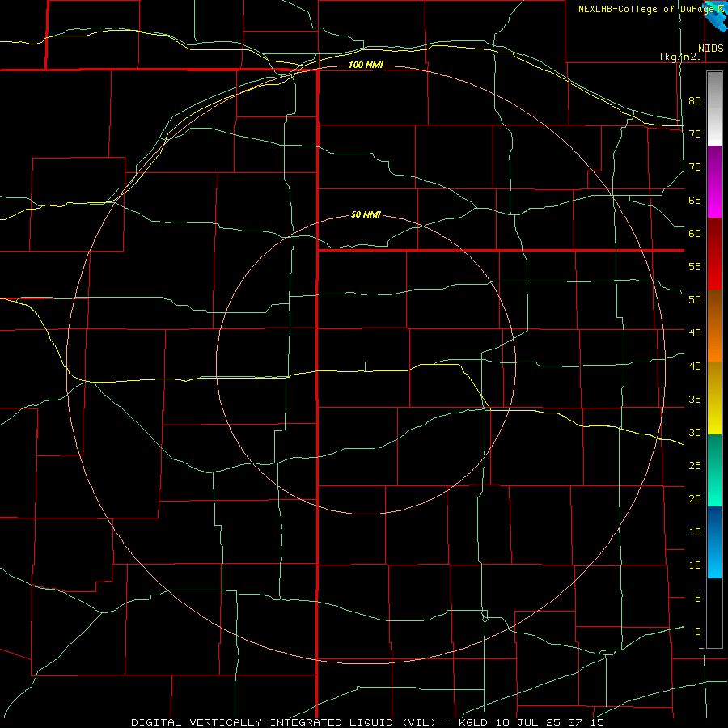Click the 10 value on the scale
Screen dimensions: 728x728
[x=695, y=565]
